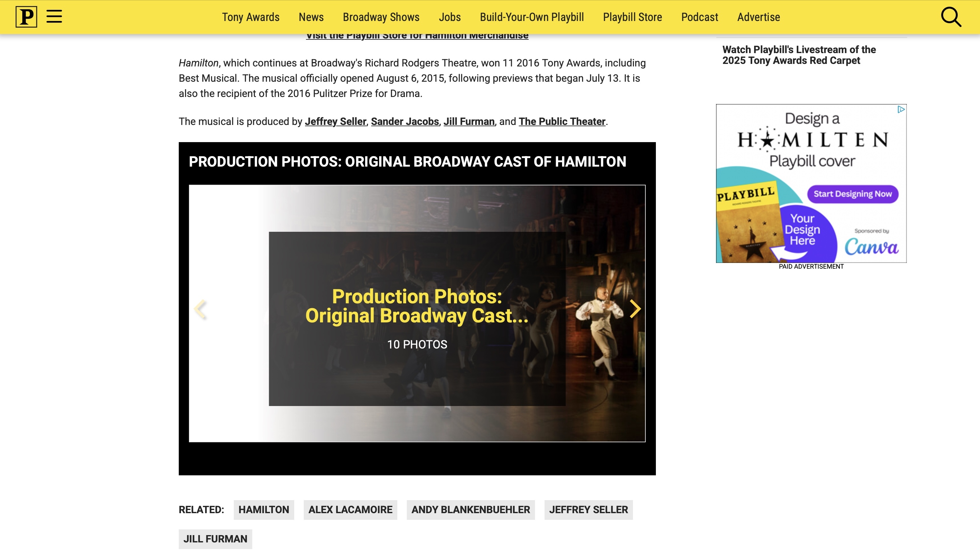Image resolution: width=980 pixels, height=551 pixels.
Task: Select the ANDY BLANKENBUEHLER related tag
Action: pyautogui.click(x=471, y=510)
